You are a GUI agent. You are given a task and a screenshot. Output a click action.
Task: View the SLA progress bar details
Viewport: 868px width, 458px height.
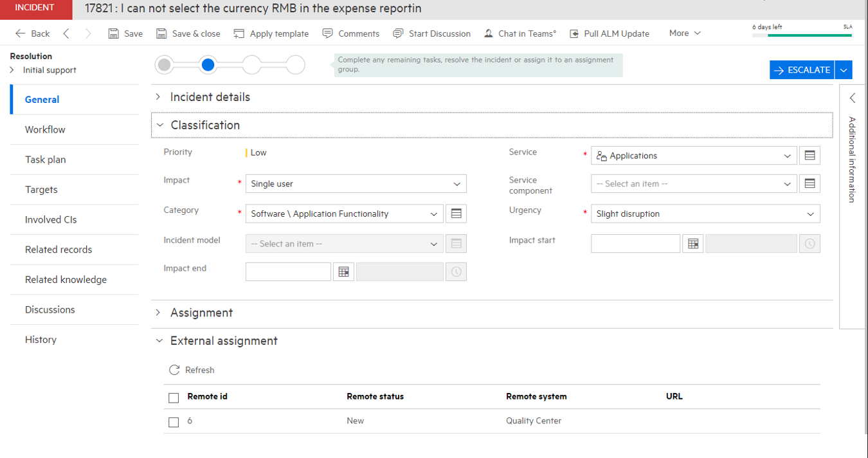tap(801, 35)
